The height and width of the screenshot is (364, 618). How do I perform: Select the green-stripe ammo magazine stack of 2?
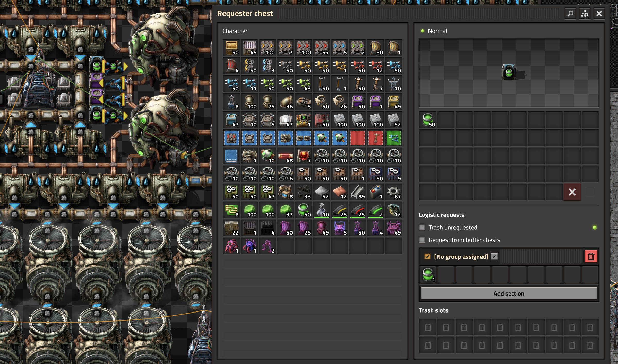(376, 210)
